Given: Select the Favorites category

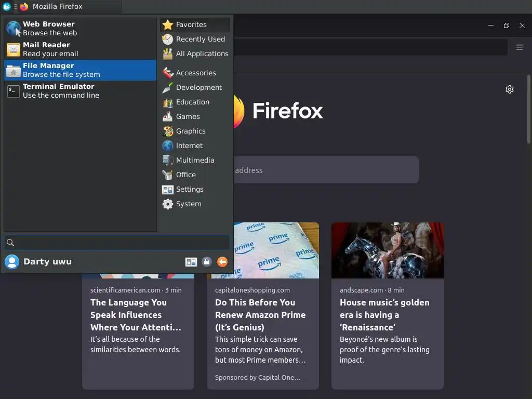Looking at the screenshot, I should 195,24.
